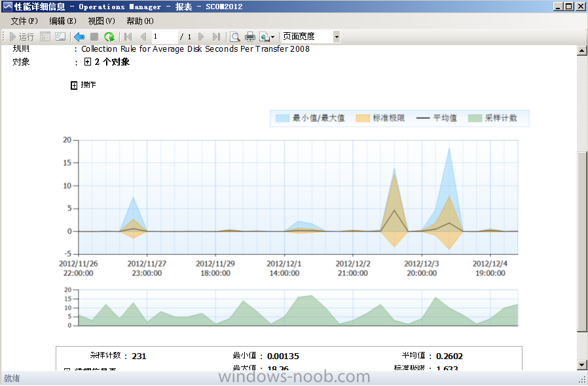Click the current page number field

(x=164, y=37)
